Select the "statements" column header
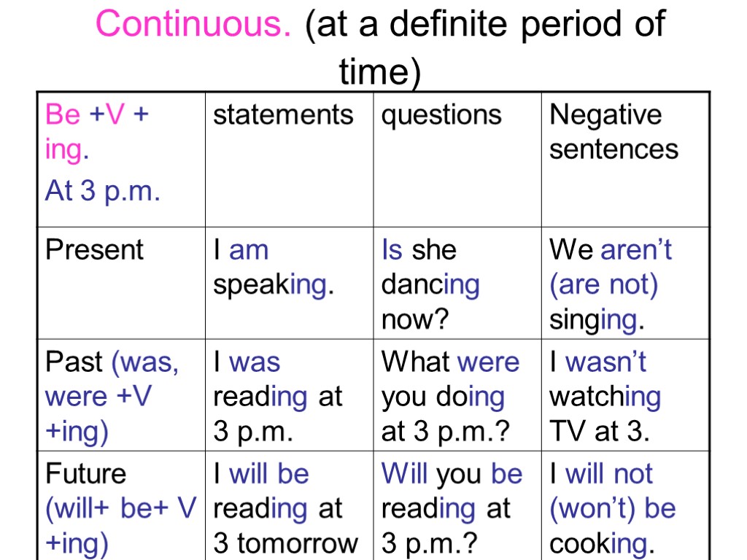 click(283, 115)
